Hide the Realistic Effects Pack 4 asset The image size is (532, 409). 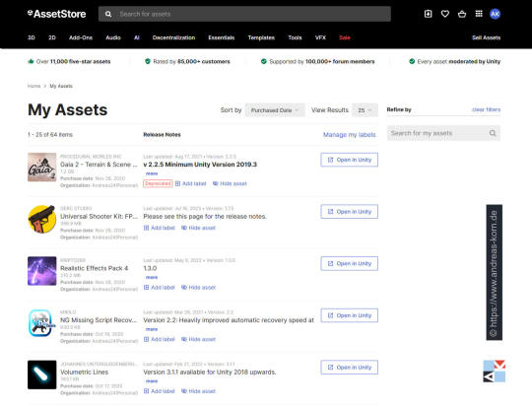[x=198, y=288]
